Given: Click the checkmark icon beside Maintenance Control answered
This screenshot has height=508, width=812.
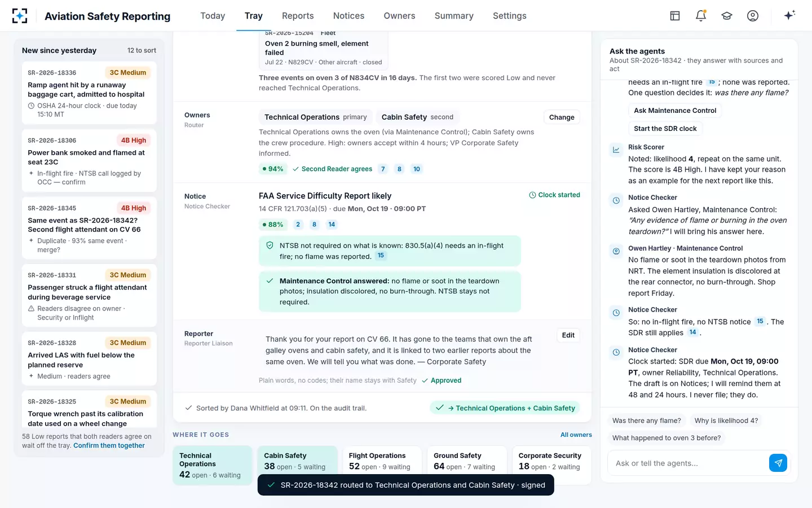Looking at the screenshot, I should 270,281.
